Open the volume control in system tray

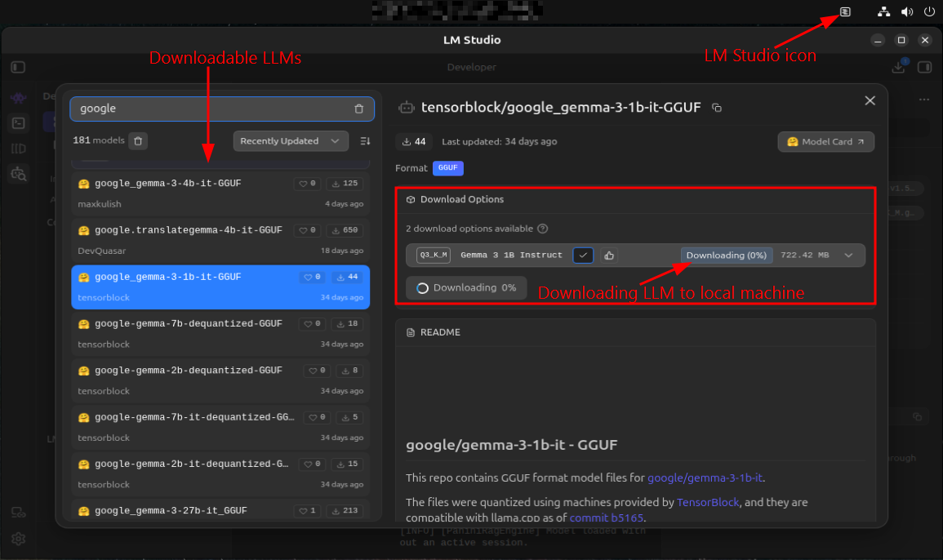click(907, 12)
